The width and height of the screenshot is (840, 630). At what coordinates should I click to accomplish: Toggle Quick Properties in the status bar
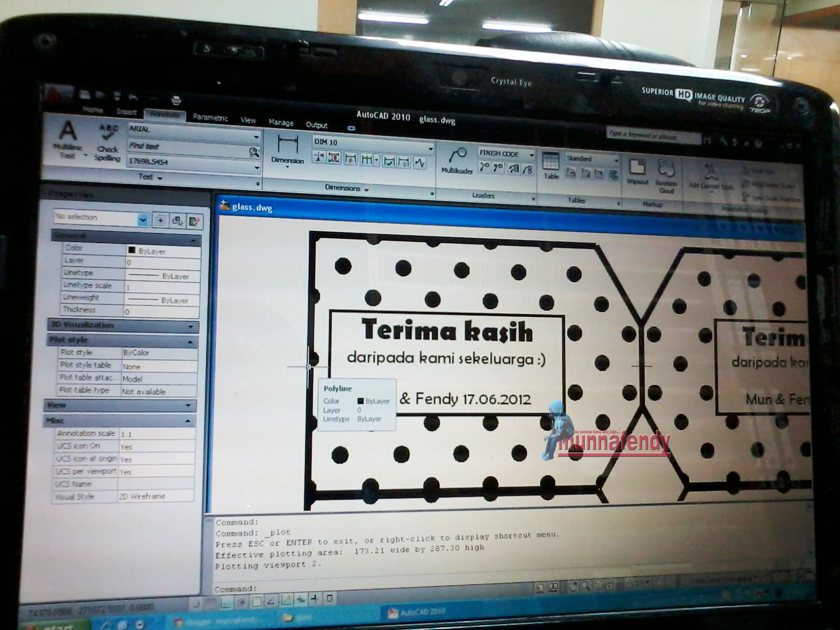coord(329,598)
